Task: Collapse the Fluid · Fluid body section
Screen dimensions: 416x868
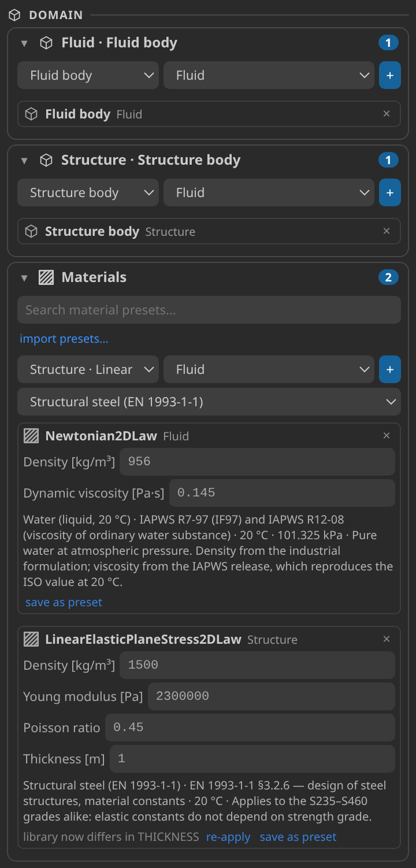Action: coord(24,43)
